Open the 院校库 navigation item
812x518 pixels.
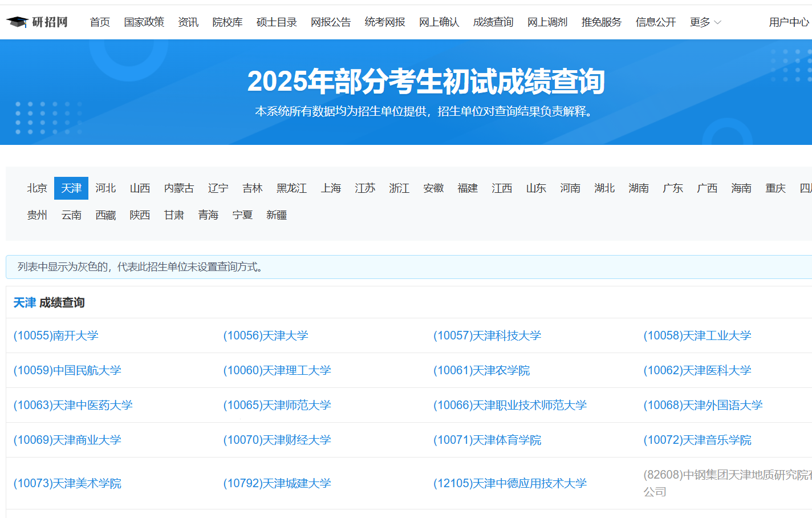[228, 22]
